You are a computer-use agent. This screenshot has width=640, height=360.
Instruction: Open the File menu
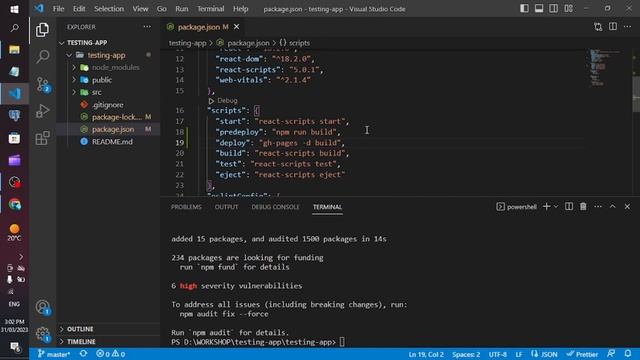click(58, 9)
